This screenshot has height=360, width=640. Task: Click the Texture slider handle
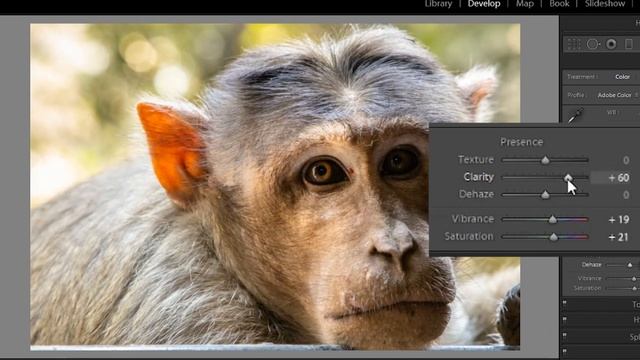545,160
